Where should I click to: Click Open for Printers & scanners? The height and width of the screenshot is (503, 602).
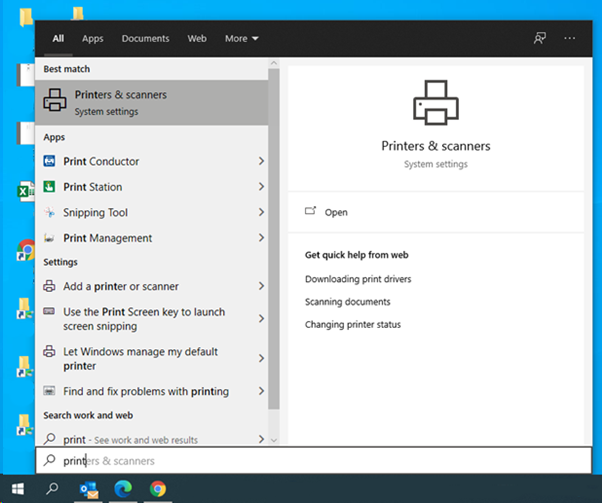point(436,212)
